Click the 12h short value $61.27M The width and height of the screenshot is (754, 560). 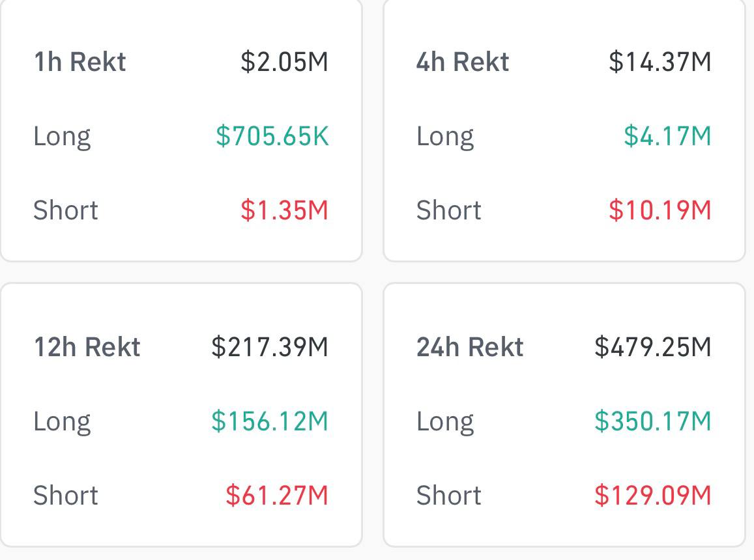277,496
